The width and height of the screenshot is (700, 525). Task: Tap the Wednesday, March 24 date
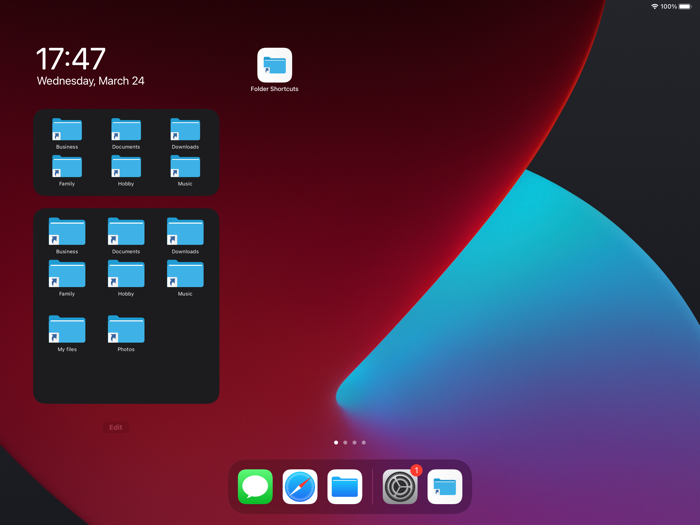point(91,81)
